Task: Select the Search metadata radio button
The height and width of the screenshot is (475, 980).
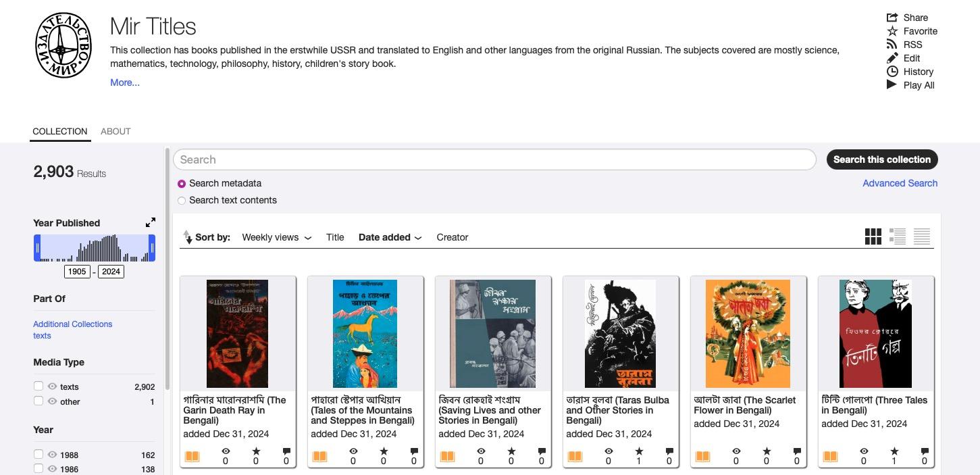Action: [182, 184]
